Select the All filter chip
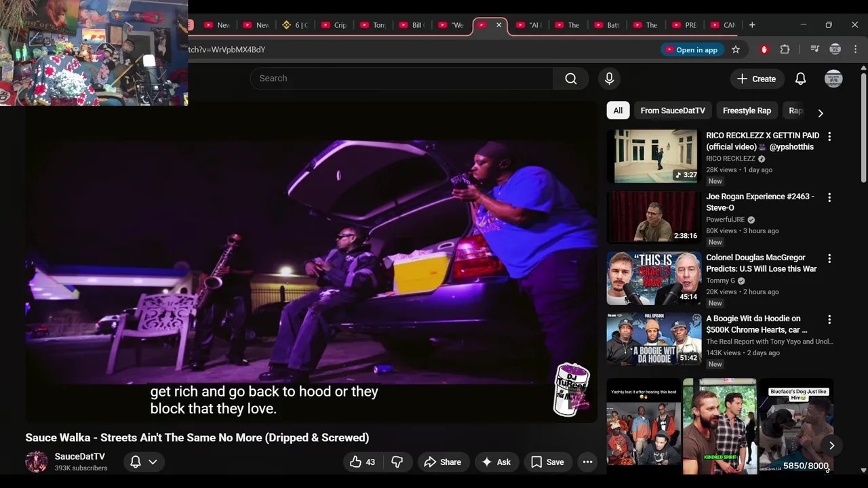This screenshot has width=868, height=488. click(x=618, y=110)
